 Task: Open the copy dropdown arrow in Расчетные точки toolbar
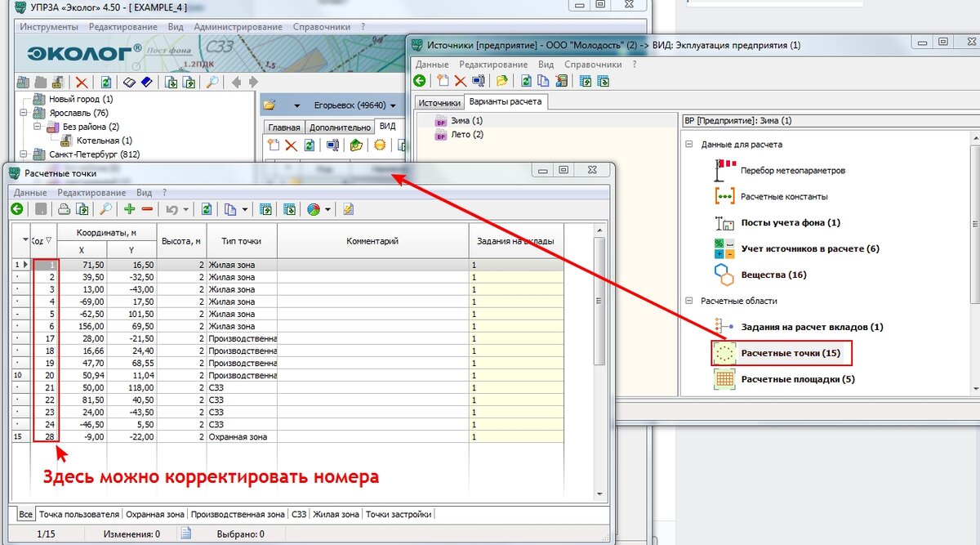pyautogui.click(x=245, y=210)
